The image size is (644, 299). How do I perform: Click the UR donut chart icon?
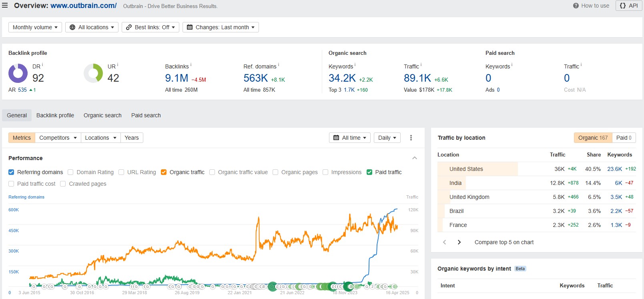[93, 73]
